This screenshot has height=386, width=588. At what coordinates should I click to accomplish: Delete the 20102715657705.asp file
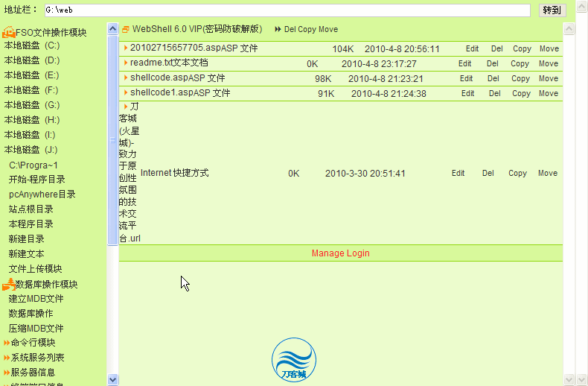click(497, 49)
